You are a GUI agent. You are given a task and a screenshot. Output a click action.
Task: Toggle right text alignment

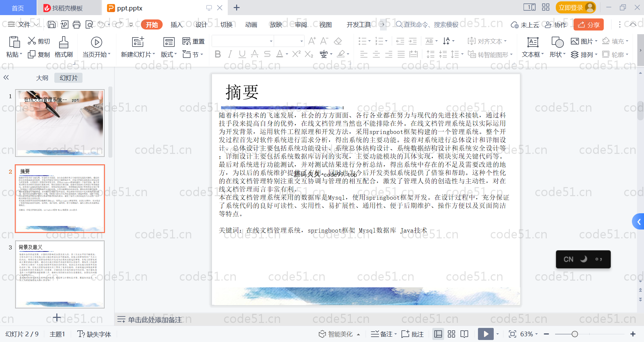pyautogui.click(x=389, y=54)
